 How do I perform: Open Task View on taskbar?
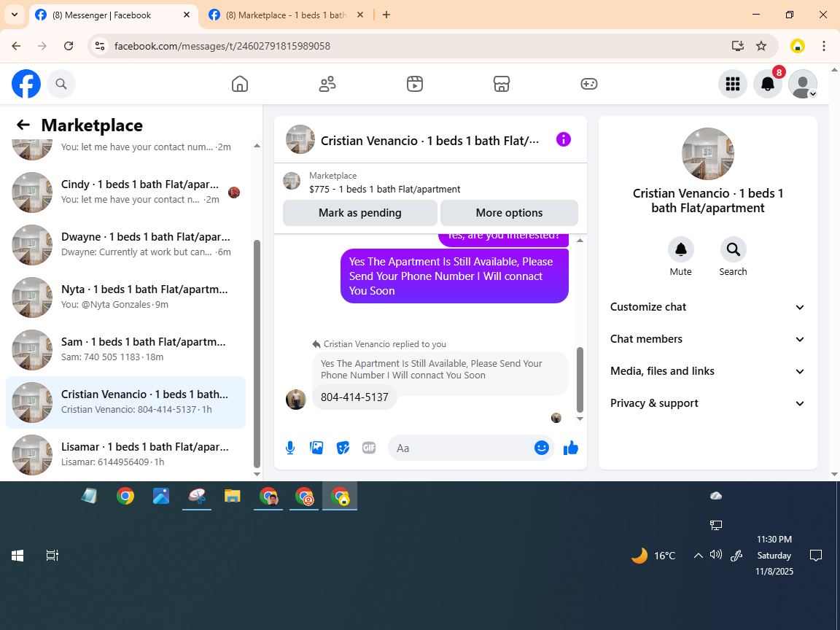click(52, 556)
